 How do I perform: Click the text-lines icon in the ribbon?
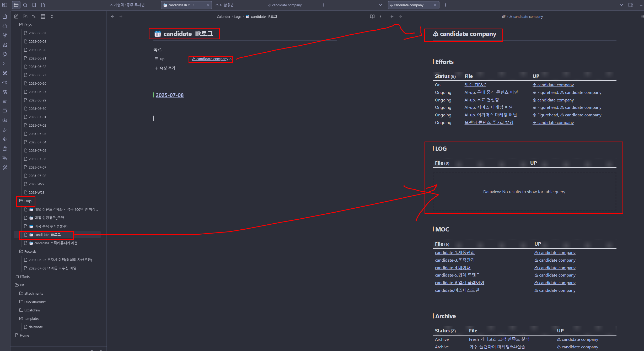(x=5, y=101)
